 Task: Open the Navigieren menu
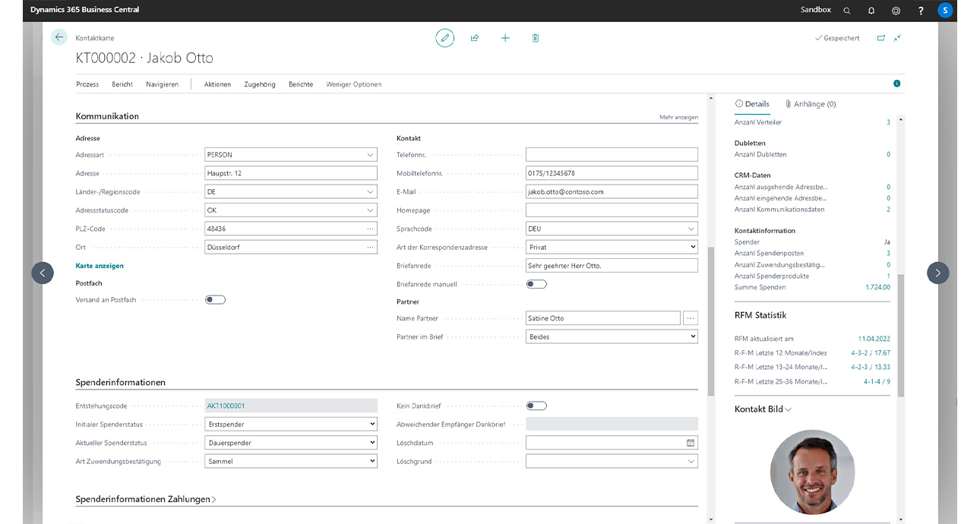pyautogui.click(x=162, y=84)
